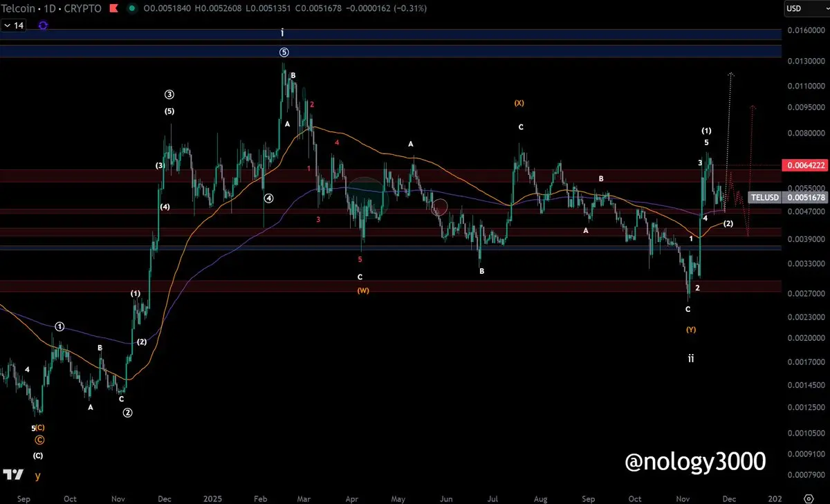This screenshot has width=830, height=504.
Task: Click the Telcoin · 1D · CRYPTO symbol title
Action: 52,8
